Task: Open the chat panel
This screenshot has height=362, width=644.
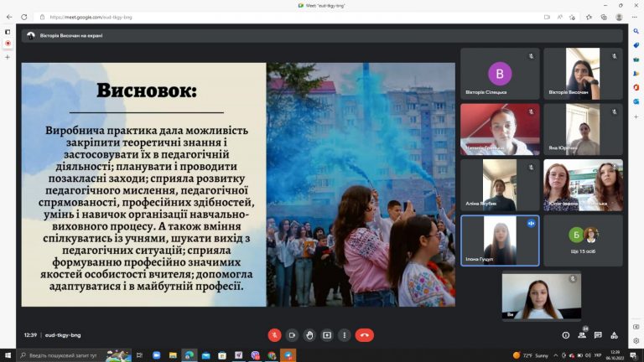Action: [x=598, y=335]
